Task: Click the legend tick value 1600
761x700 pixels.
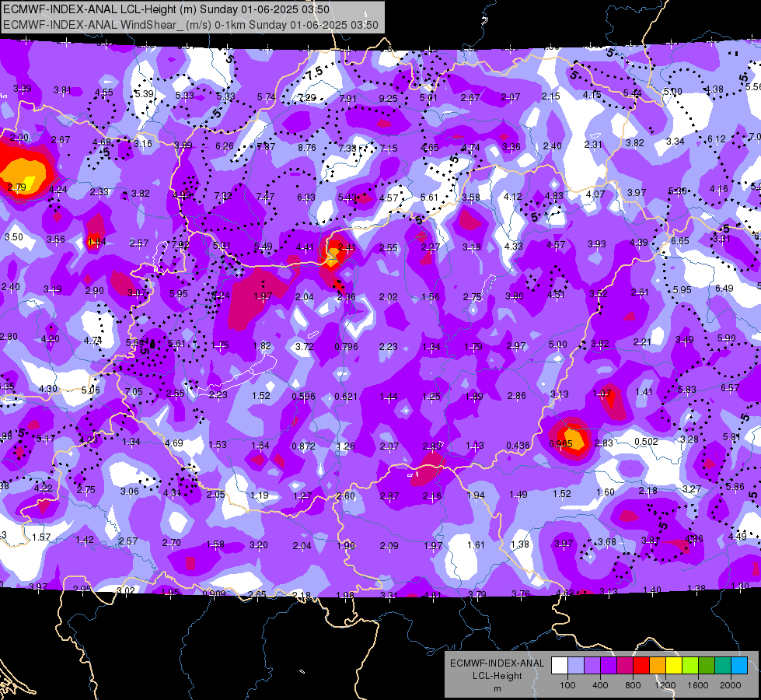Action: 698,685
